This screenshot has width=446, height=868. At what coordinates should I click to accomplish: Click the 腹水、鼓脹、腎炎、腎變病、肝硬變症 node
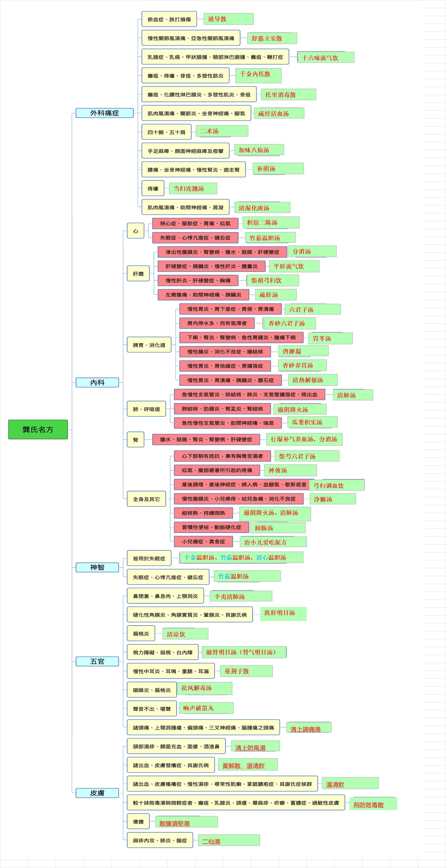tap(206, 439)
